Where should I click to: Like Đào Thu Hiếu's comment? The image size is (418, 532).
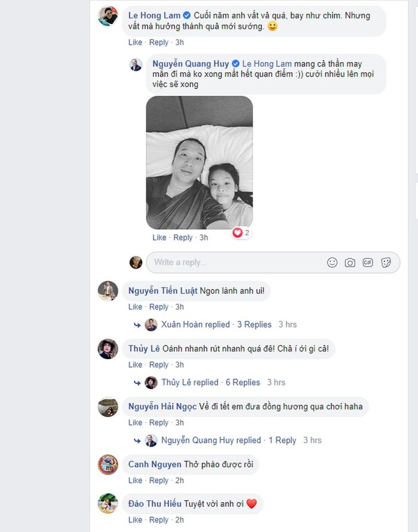click(x=136, y=520)
